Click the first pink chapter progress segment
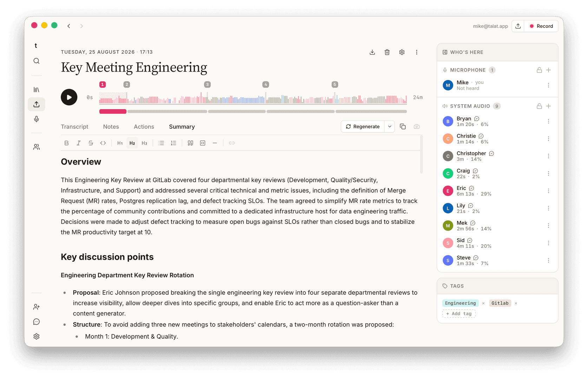Screen dimensions: 588x379 coord(113,112)
